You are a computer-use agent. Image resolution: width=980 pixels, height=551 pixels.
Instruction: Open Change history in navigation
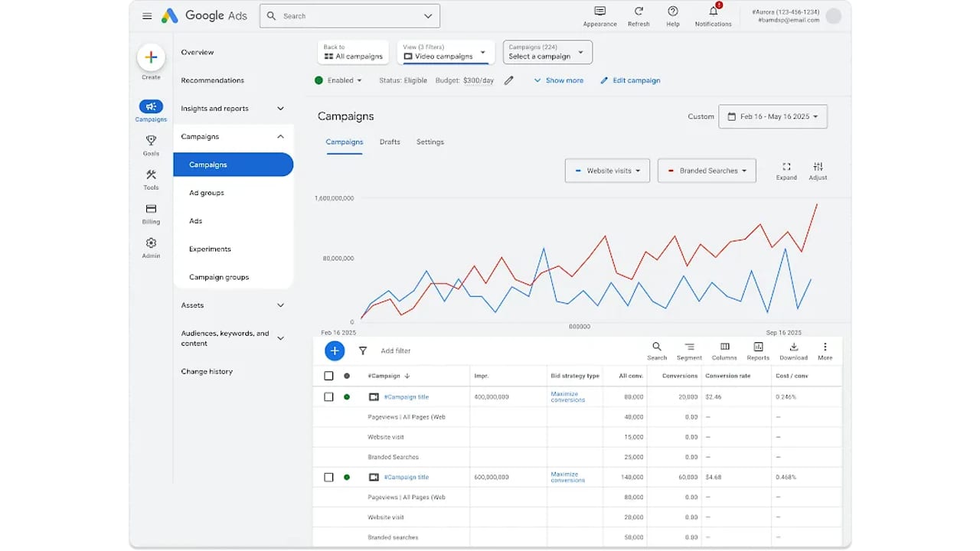pyautogui.click(x=207, y=371)
